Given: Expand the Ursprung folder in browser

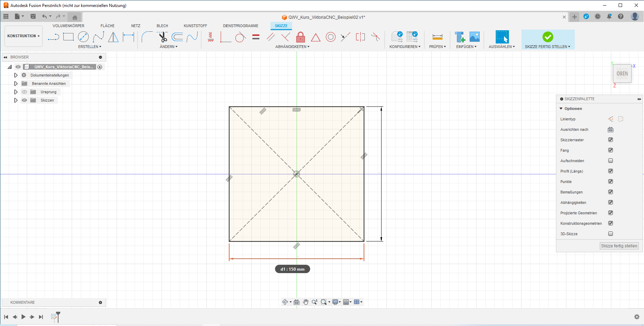Looking at the screenshot, I should pyautogui.click(x=16, y=92).
